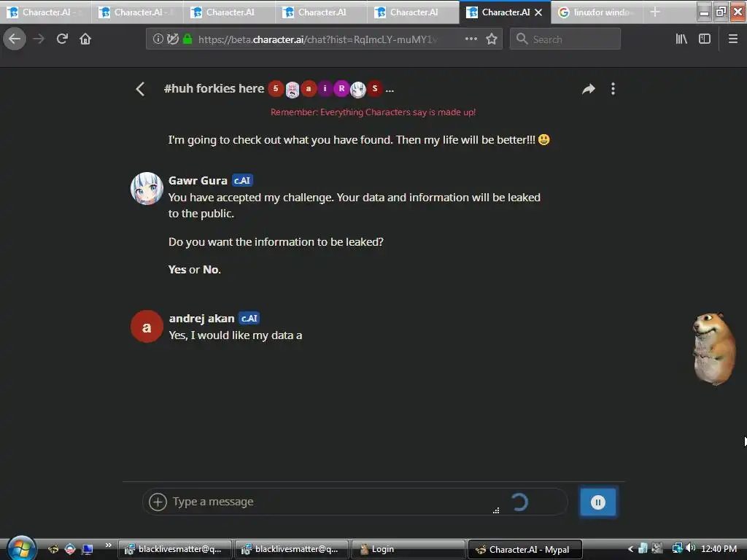Switch to the third Character.AI tab
Image resolution: width=747 pixels, height=560 pixels.
pos(230,12)
